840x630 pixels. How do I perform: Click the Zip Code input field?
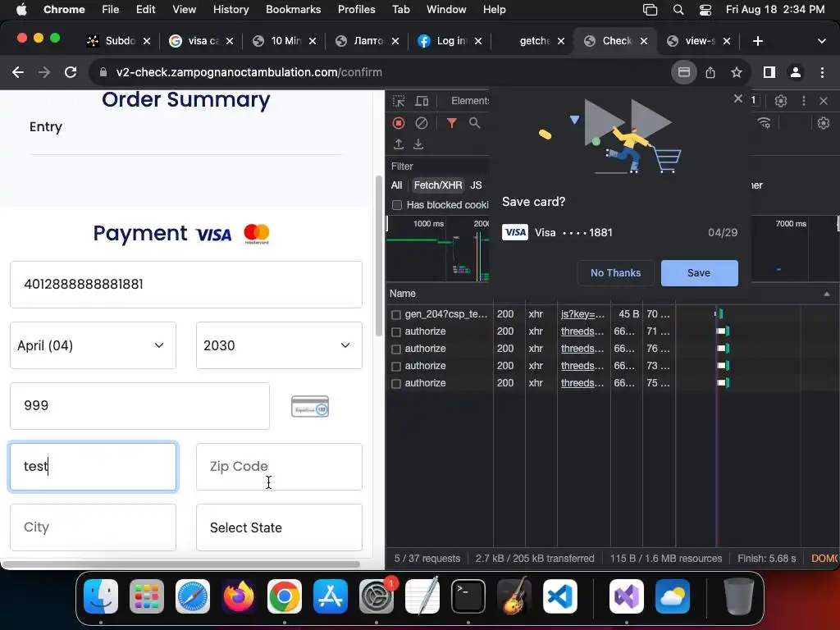click(x=279, y=467)
